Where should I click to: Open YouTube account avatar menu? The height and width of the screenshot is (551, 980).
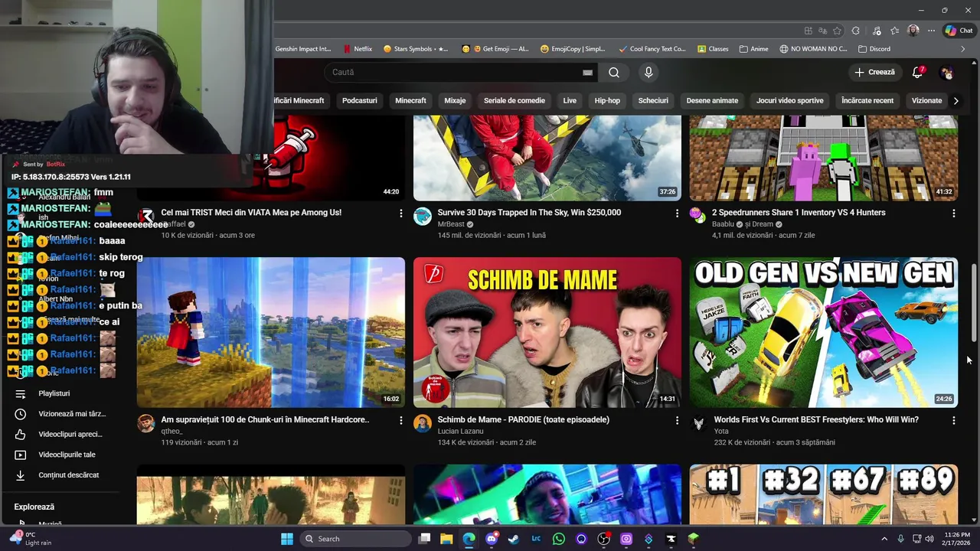947,72
